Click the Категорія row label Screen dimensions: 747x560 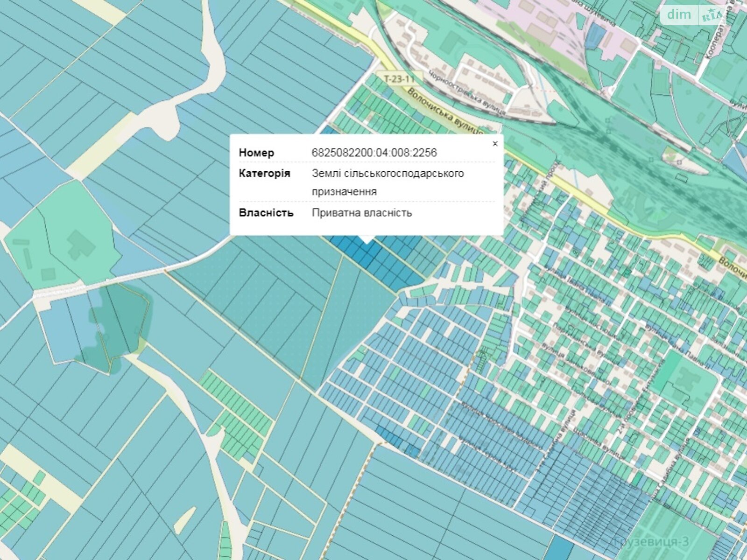[264, 173]
